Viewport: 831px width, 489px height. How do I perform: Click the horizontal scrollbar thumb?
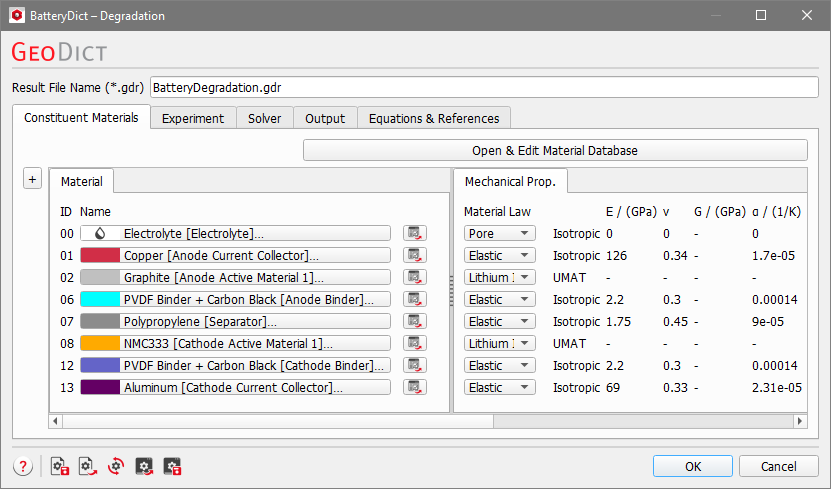pyautogui.click(x=278, y=421)
